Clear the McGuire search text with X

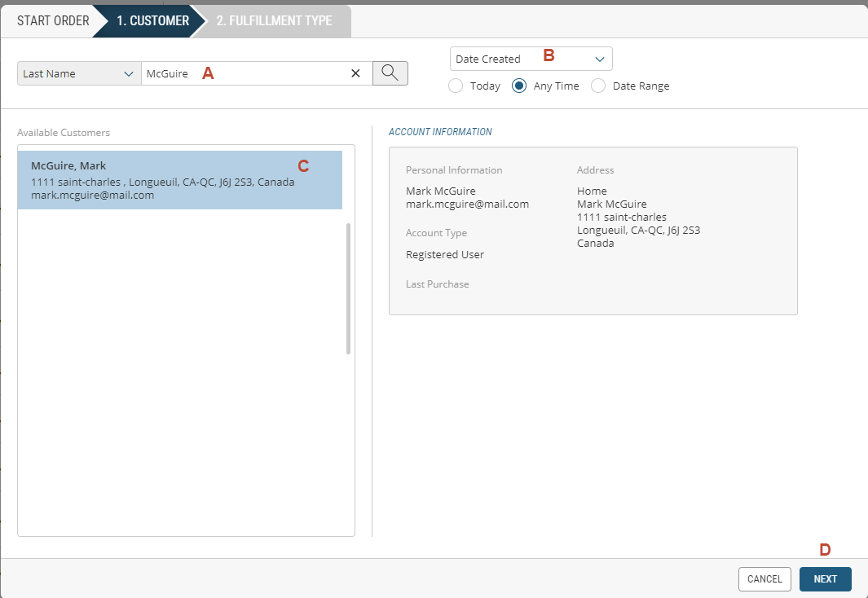(x=356, y=73)
